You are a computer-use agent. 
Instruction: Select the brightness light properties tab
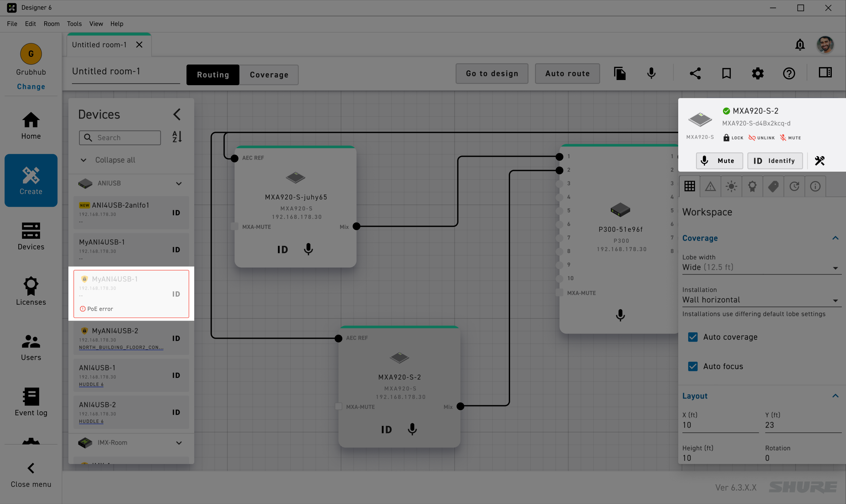[731, 186]
